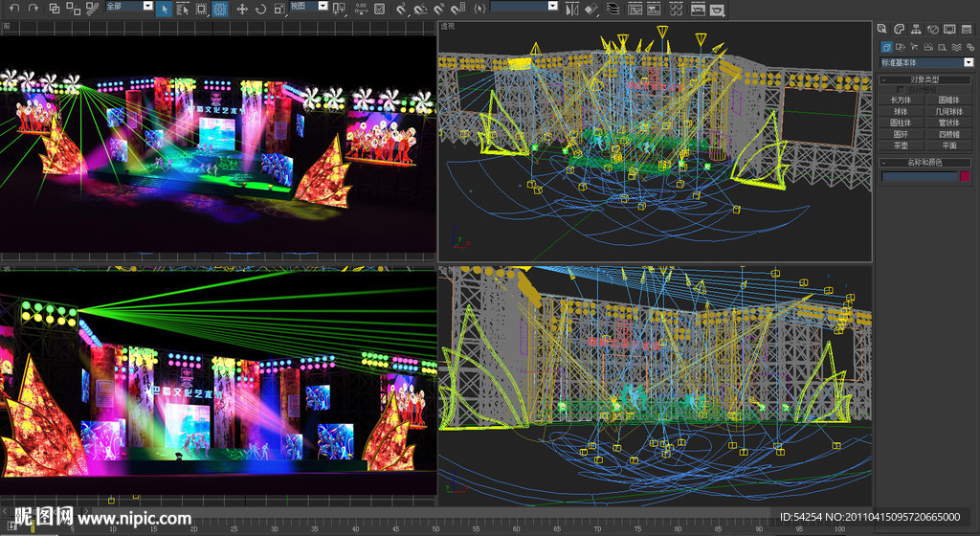Switch to the Display panel tab
This screenshot has width=980, height=536.
[949, 30]
